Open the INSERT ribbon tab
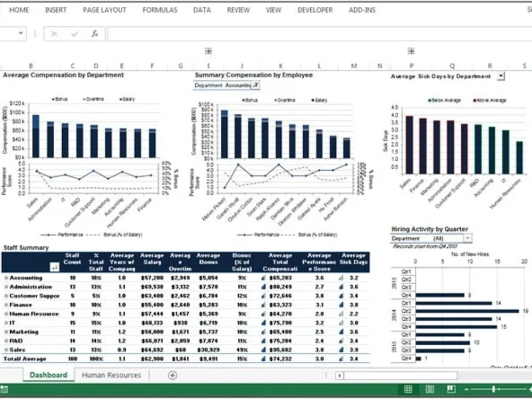This screenshot has width=532, height=399. coord(56,10)
